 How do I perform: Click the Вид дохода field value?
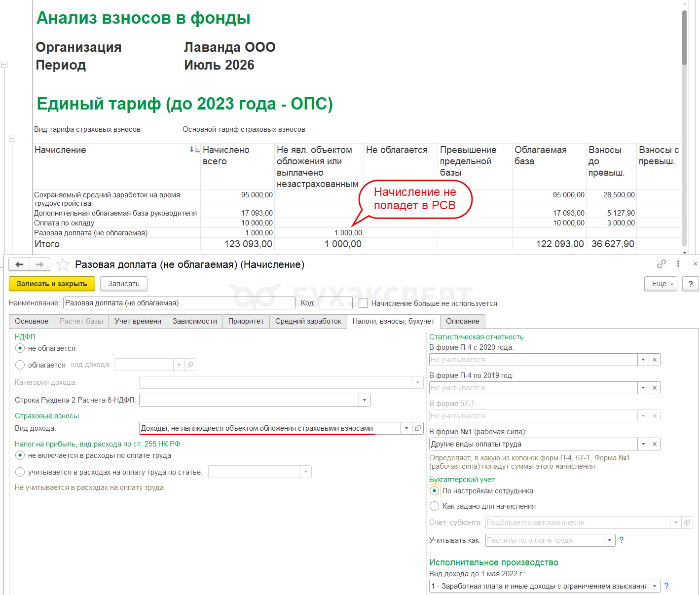click(270, 428)
